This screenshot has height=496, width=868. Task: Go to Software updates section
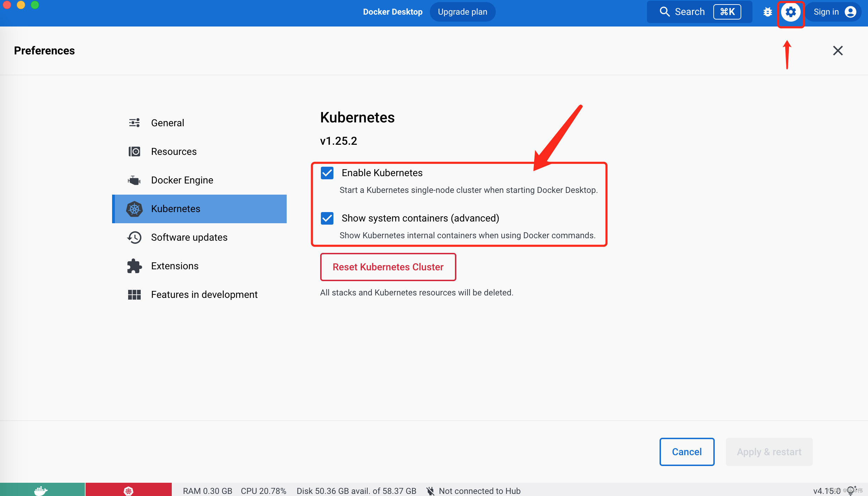(x=199, y=237)
